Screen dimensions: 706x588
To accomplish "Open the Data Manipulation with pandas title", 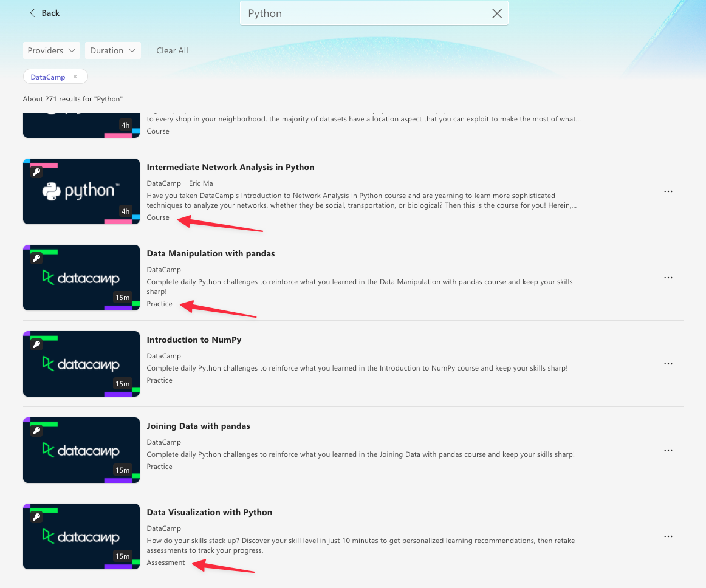I will tap(211, 253).
